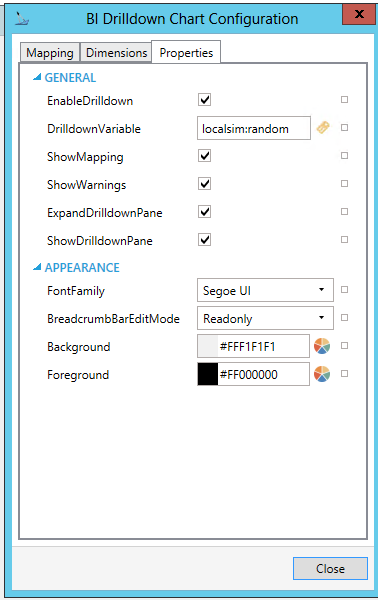Collapse the APPEARANCE section

(37, 267)
